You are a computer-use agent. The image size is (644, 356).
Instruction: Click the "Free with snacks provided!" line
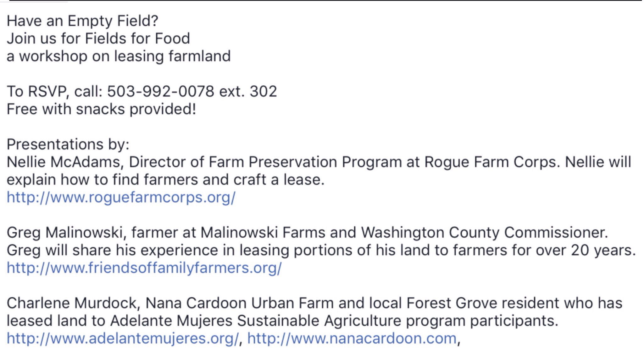101,110
